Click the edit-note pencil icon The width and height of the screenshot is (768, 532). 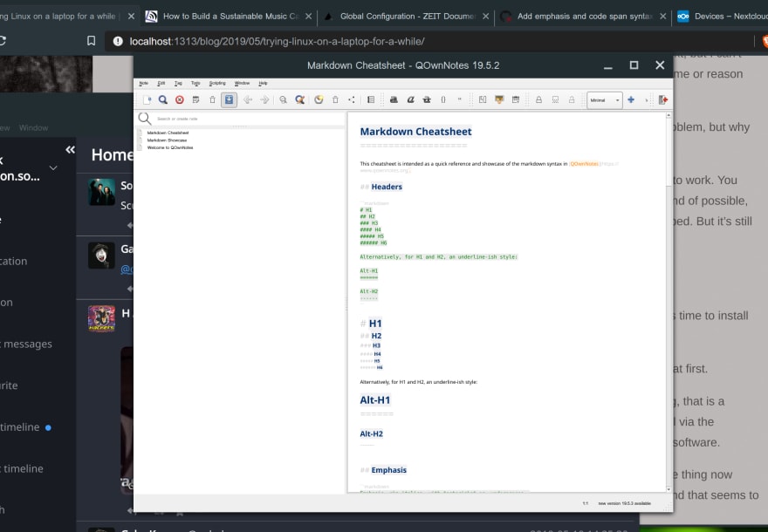[x=195, y=99]
